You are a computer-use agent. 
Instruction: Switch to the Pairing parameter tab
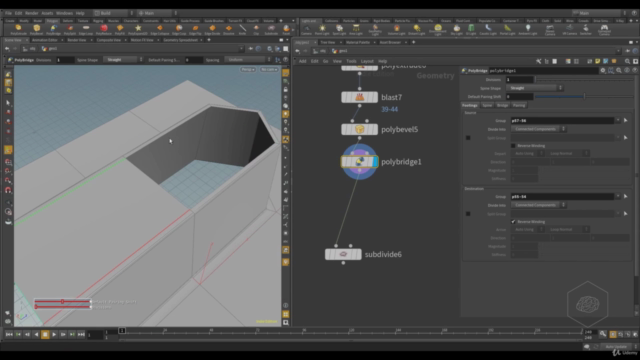point(519,105)
